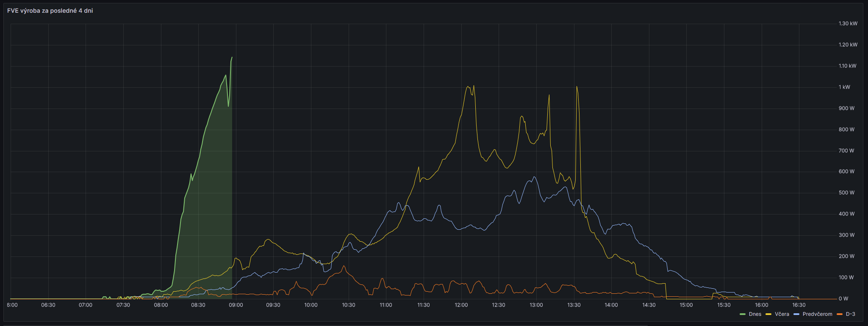Click the 1.10 kW y-axis label

[x=848, y=66]
